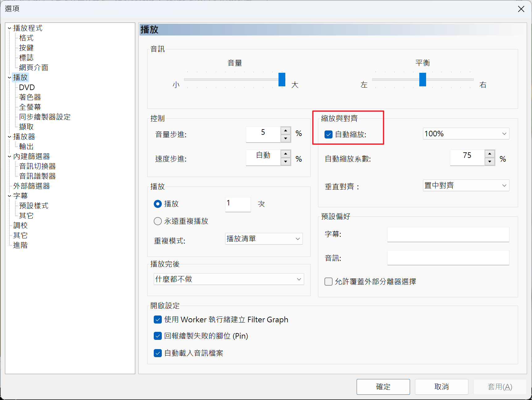Screen dimensions: 532x400
Task: Collapse the 播放程式 tree branch
Action: (9, 28)
